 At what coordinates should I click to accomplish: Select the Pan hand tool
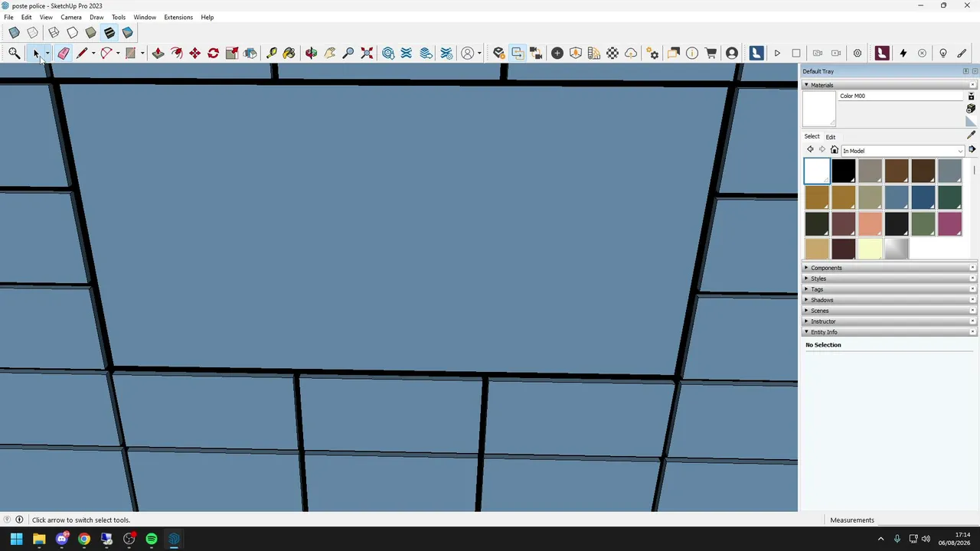coord(330,53)
